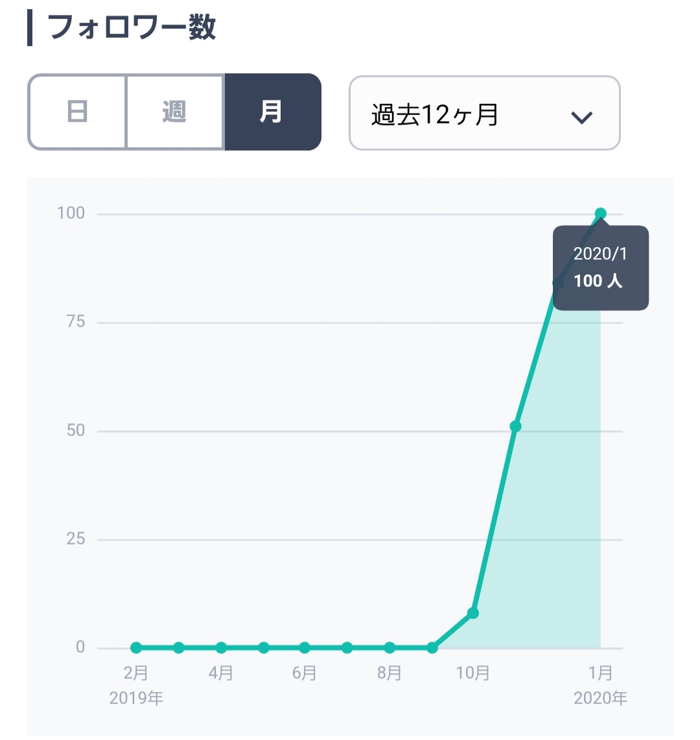Select the January 2020 data point

point(600,211)
